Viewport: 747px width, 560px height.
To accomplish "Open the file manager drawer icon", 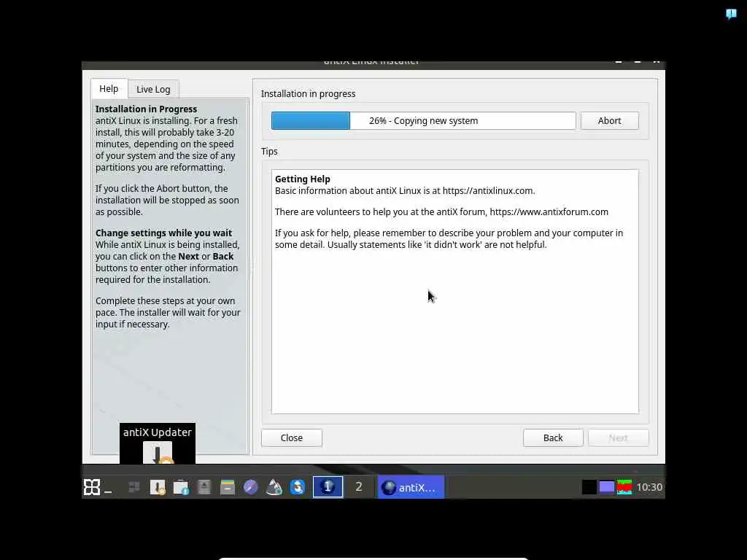I will (x=228, y=486).
